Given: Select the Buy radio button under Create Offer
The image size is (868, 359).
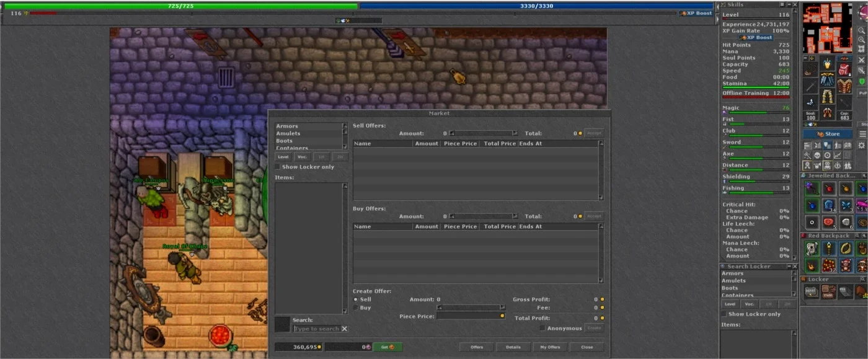Looking at the screenshot, I should point(356,308).
